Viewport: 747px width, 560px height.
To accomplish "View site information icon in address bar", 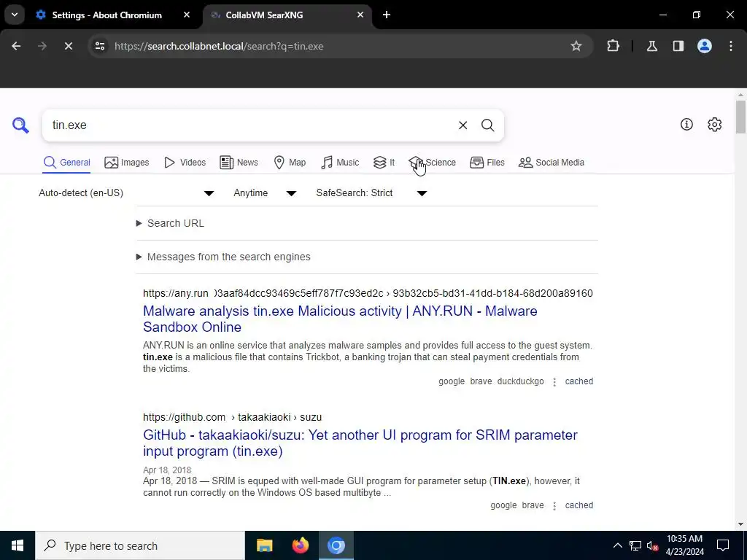I will [x=99, y=46].
